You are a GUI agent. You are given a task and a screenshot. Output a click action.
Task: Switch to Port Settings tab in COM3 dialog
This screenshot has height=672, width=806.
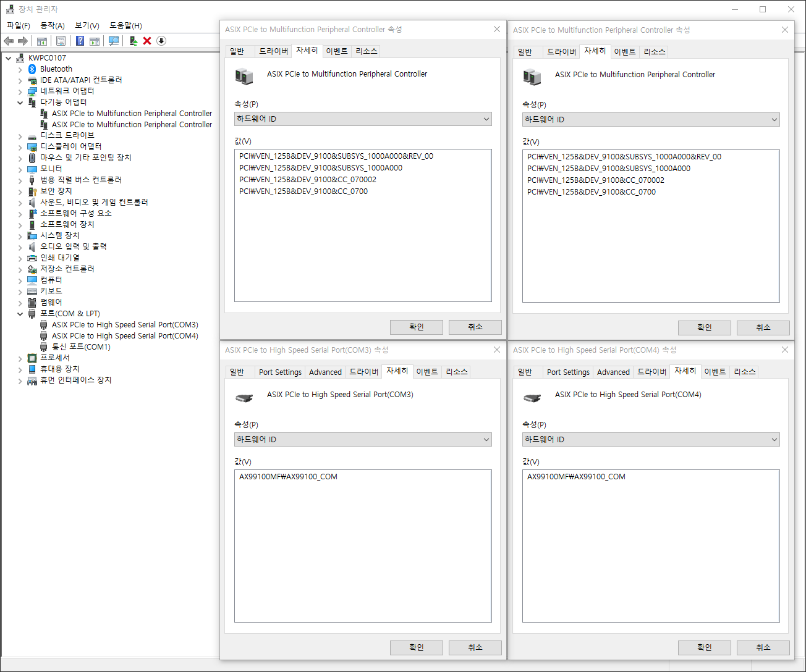coord(280,372)
